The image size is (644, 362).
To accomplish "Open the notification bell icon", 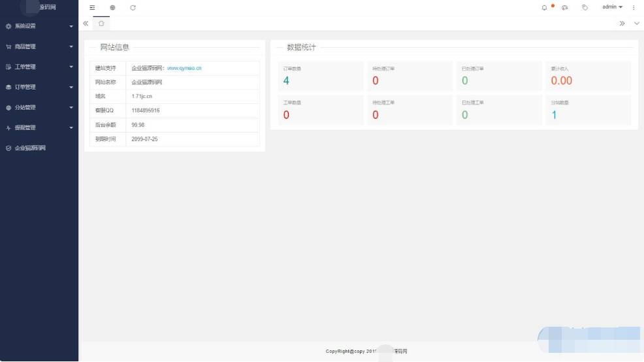I will point(544,8).
